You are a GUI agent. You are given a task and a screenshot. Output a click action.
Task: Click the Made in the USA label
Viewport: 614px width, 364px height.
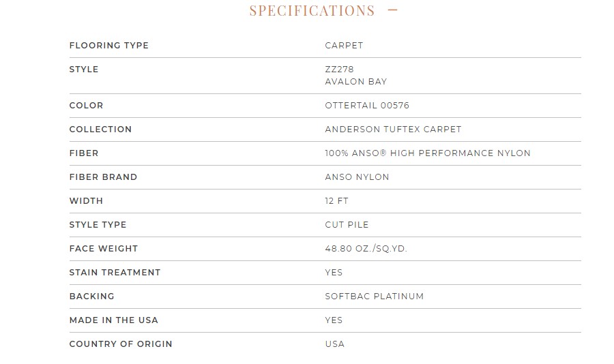tap(113, 320)
